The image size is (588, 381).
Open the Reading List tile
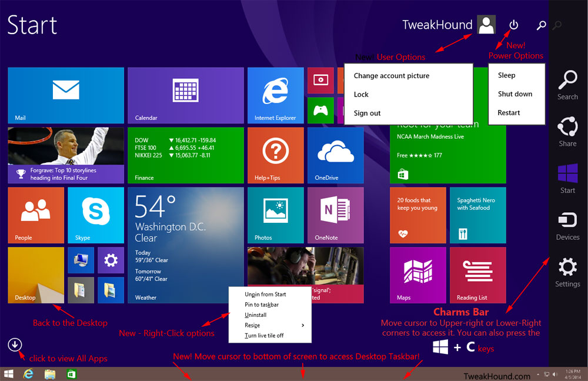[x=478, y=275]
